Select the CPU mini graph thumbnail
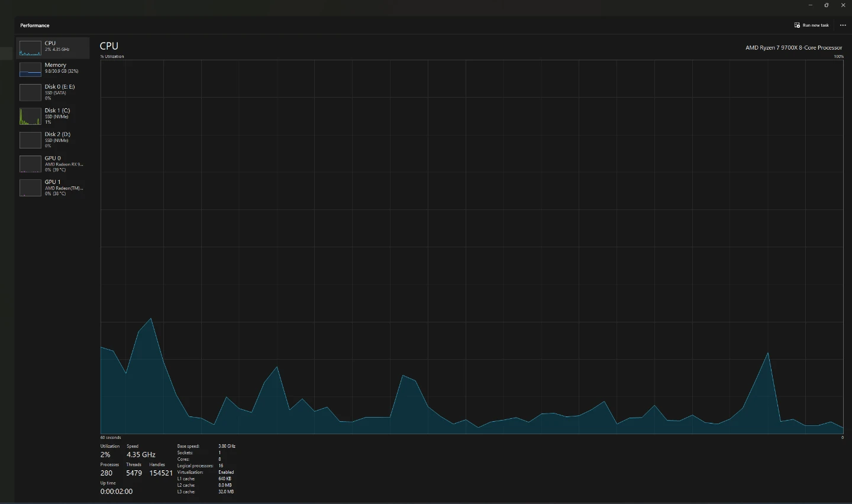 pos(30,48)
